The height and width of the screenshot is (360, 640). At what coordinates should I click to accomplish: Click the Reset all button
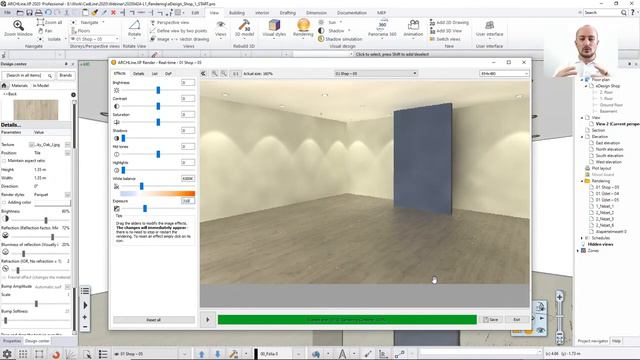[153, 320]
